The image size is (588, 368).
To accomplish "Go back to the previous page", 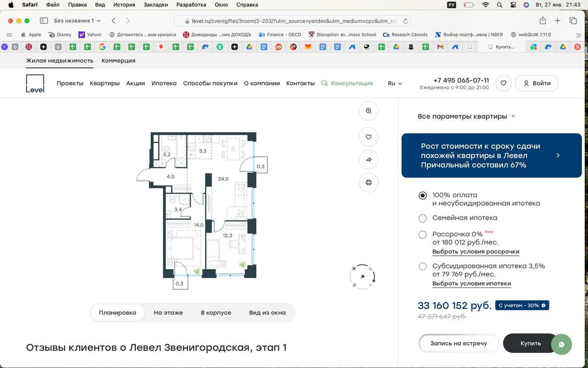I will (x=114, y=21).
